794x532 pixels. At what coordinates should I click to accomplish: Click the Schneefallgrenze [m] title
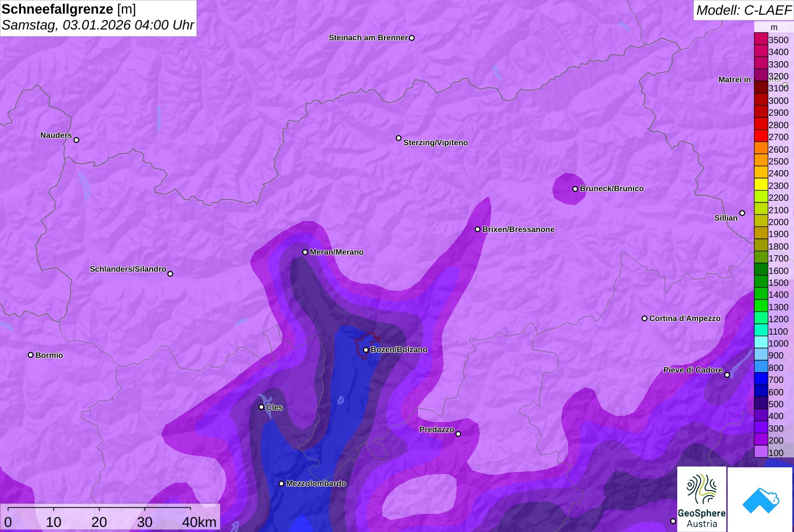tap(69, 9)
